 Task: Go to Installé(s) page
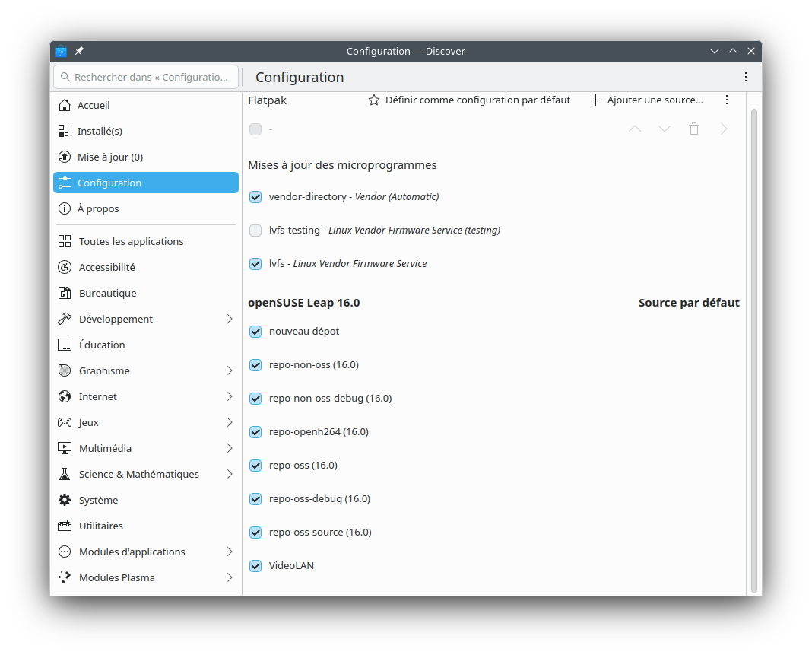click(x=100, y=131)
